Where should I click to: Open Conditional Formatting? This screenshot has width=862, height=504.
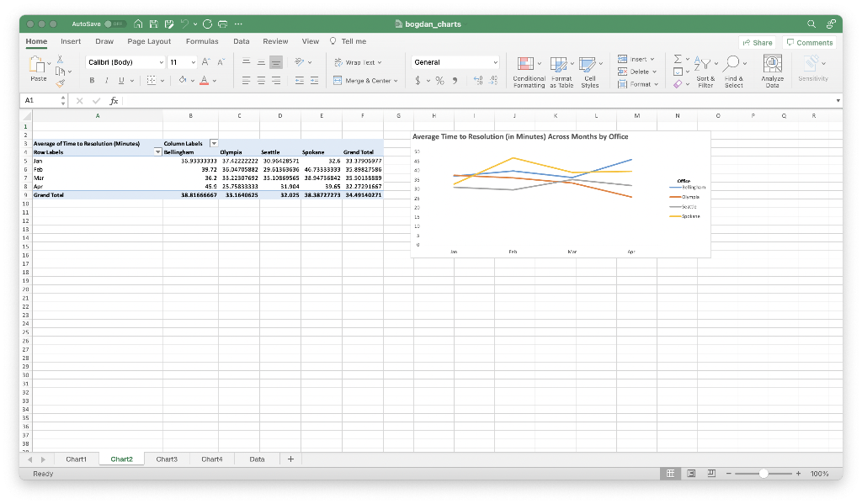pyautogui.click(x=529, y=72)
